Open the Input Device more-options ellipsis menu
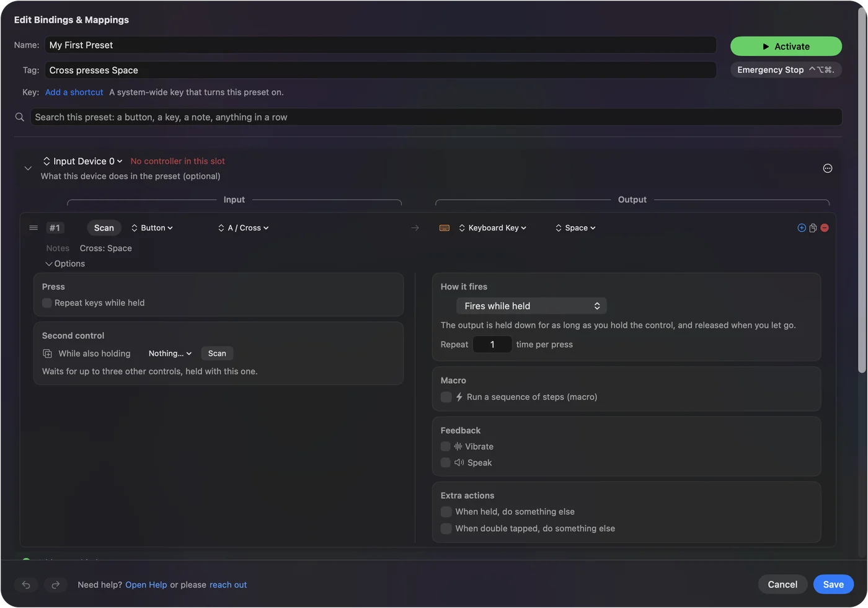Viewport: 868px width, 608px height. point(828,169)
